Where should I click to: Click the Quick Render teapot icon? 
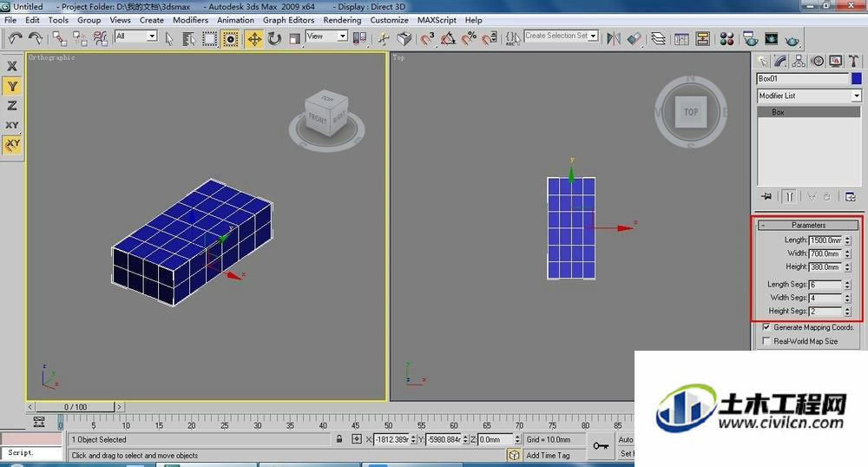pyautogui.click(x=792, y=39)
